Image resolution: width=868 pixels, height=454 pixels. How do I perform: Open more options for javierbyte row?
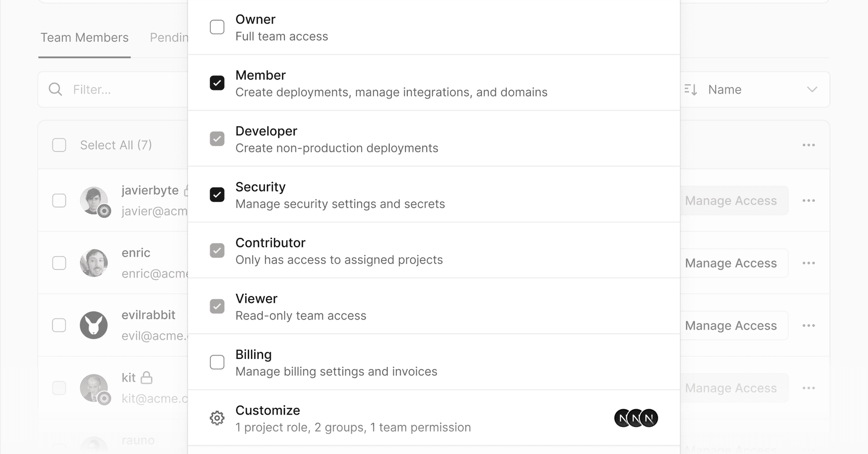coord(808,201)
